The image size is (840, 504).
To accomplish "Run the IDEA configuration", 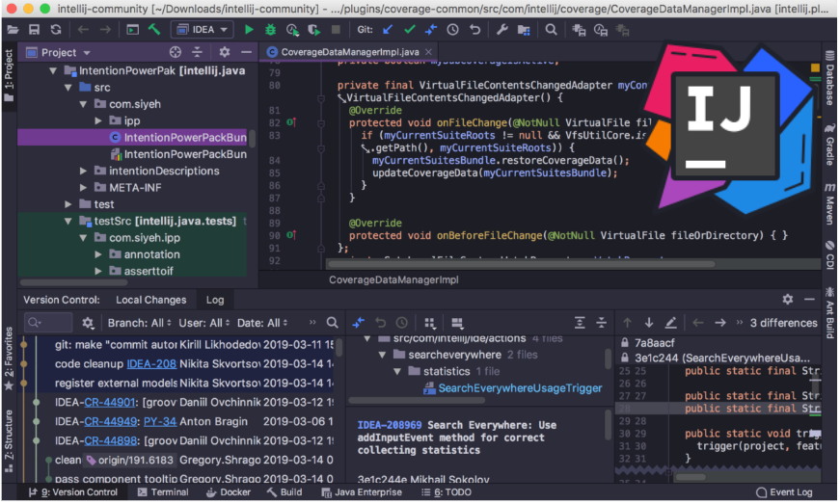I will coord(249,30).
